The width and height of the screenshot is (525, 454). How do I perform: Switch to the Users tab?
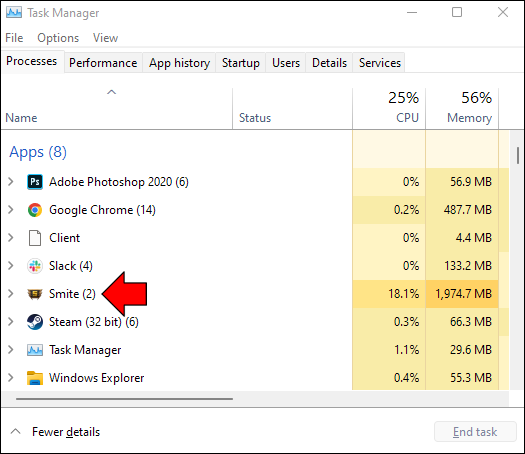pos(286,63)
